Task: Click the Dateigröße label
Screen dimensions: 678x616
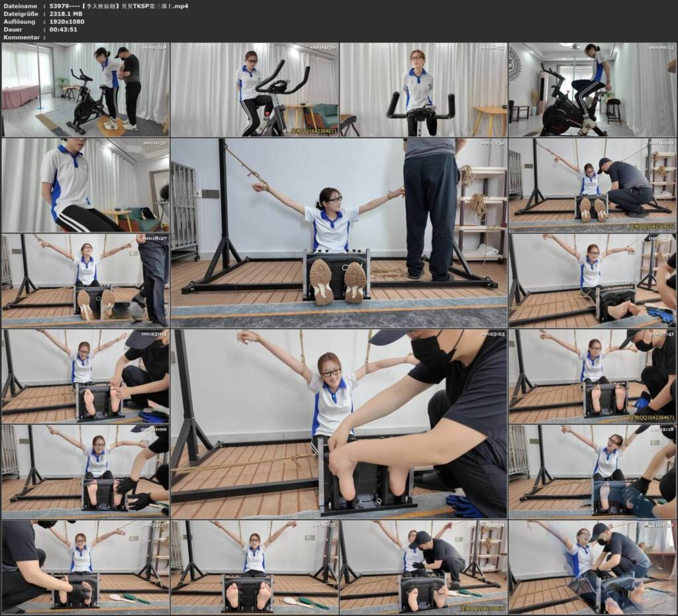Action: [21, 14]
